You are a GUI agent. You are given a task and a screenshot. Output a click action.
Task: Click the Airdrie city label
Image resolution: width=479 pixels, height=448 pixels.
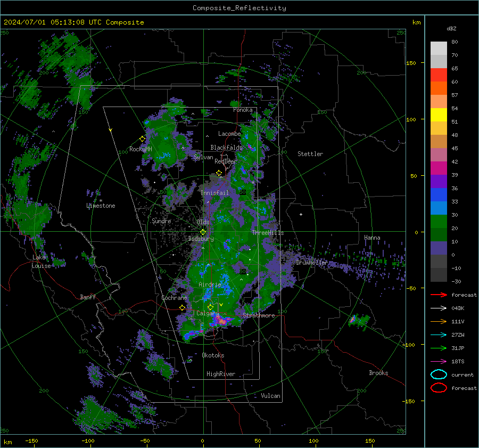pos(210,284)
